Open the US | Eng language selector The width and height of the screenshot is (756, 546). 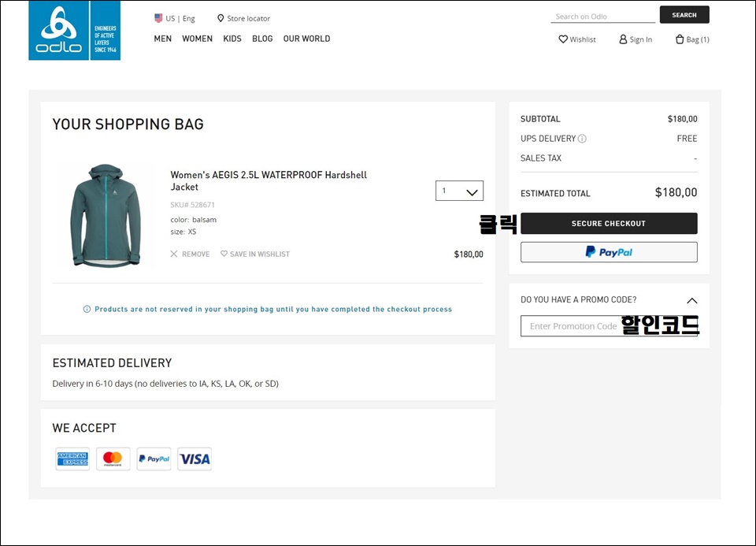(x=175, y=18)
